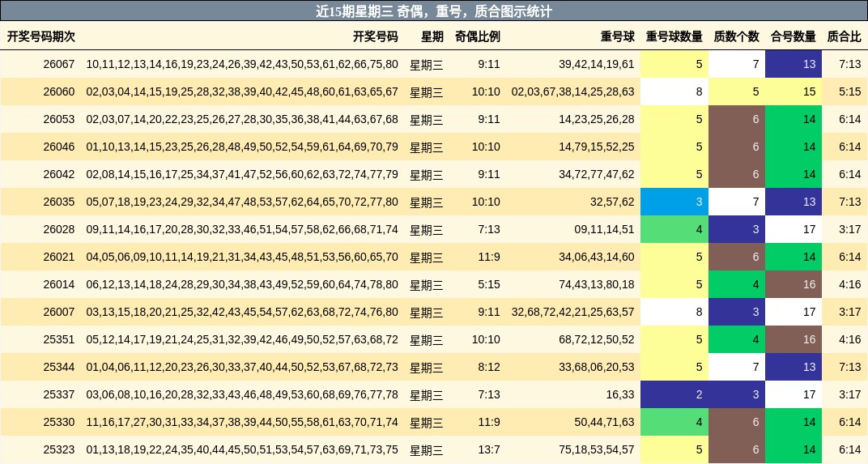Click the green repeat count cell 4 in row 26028
The width and height of the screenshot is (868, 464).
click(674, 229)
